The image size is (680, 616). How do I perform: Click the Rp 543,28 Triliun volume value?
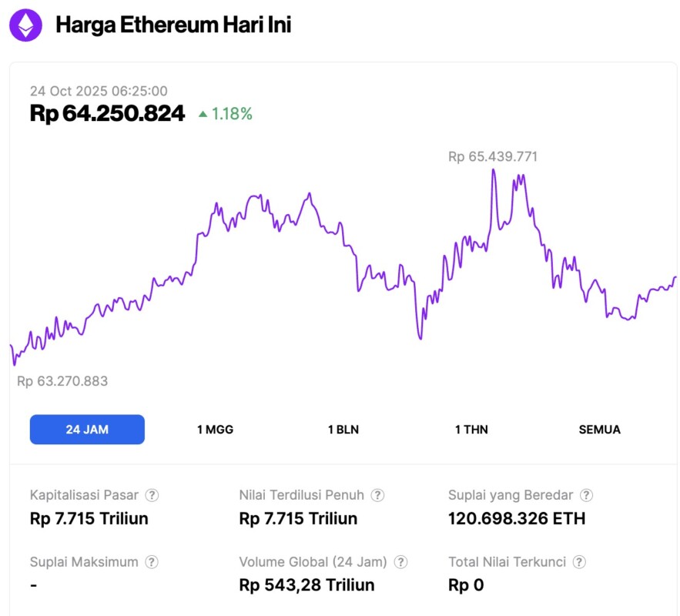307,585
